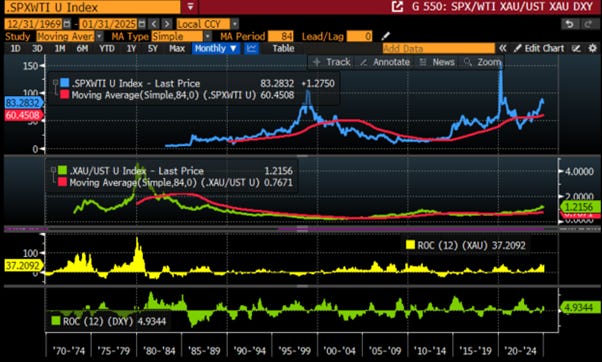Screen dimensions: 602x362
Task: Click the '00-'04 time axis label
Action: point(339,351)
